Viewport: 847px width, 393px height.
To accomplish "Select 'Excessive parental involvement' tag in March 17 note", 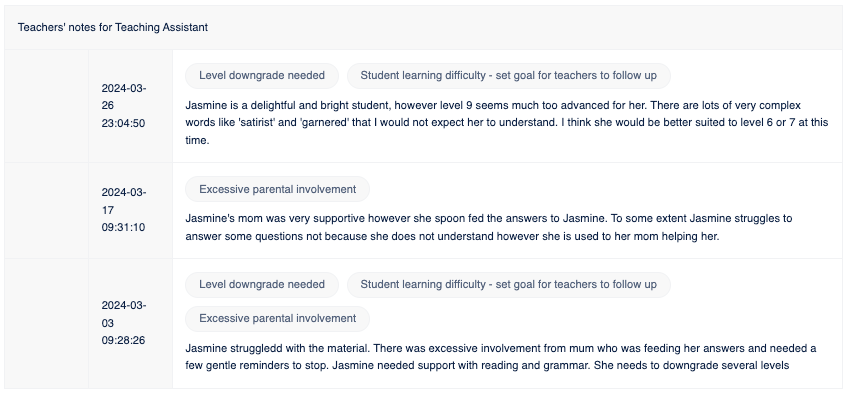I will click(278, 189).
